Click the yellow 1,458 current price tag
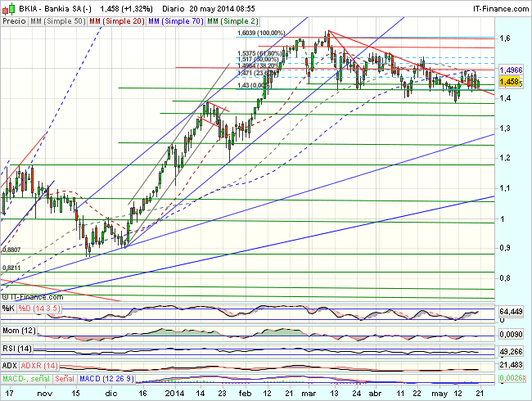Image resolution: width=532 pixels, height=401 pixels. [509, 82]
